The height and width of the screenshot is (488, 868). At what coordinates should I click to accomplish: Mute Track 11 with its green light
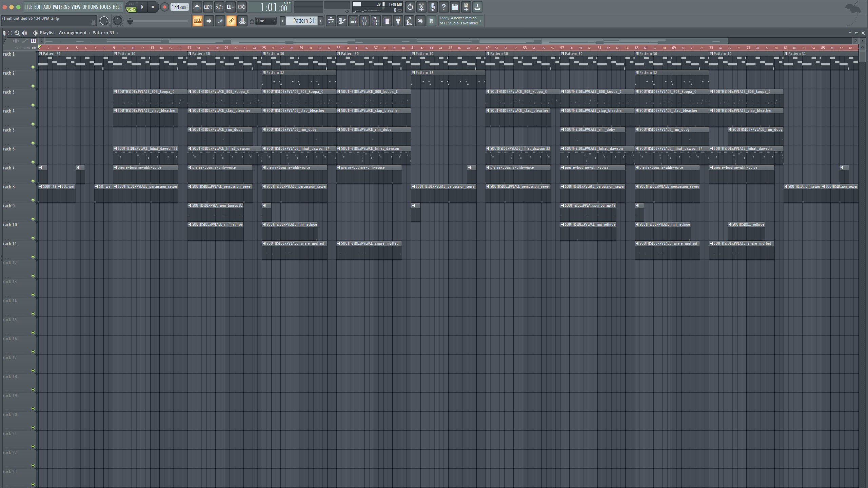[x=33, y=257]
